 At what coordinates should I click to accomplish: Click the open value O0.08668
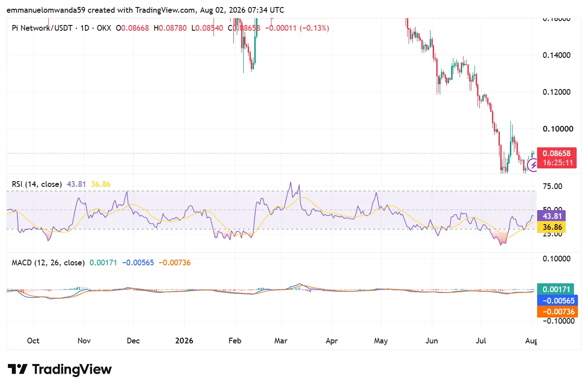tap(132, 28)
